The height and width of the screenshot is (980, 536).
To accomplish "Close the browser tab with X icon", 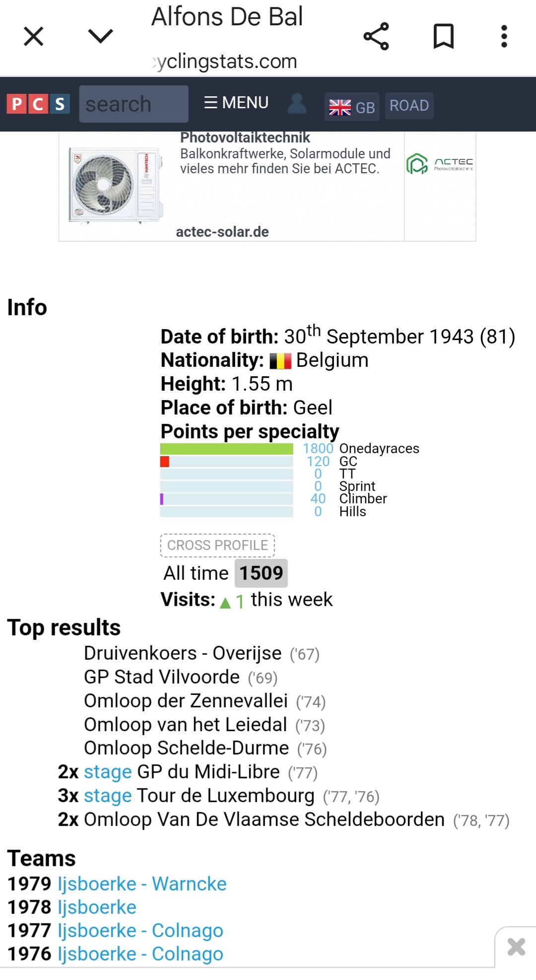I will point(34,36).
